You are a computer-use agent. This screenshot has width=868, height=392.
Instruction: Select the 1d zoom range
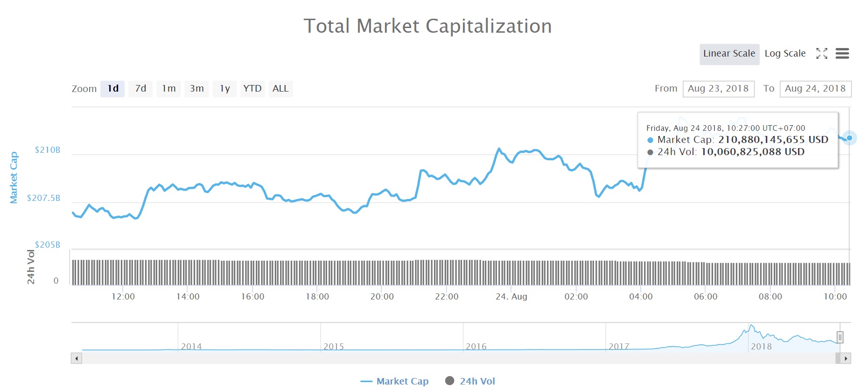coord(112,89)
